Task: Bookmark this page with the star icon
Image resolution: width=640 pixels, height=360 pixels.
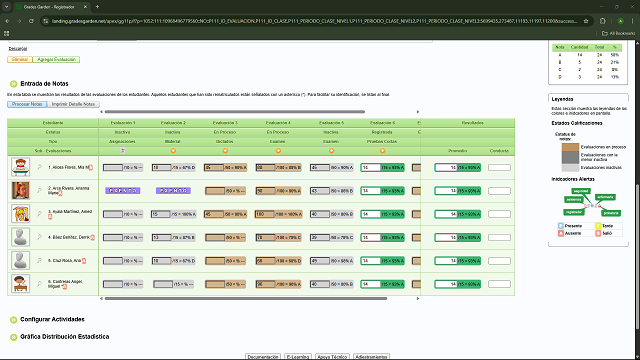Action: click(586, 21)
